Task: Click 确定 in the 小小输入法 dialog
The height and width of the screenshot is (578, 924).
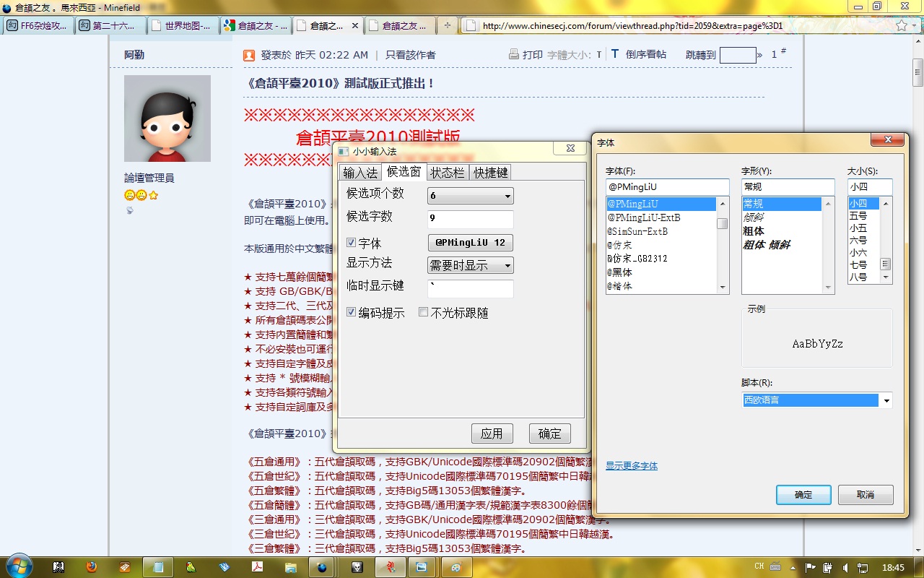Action: point(549,433)
